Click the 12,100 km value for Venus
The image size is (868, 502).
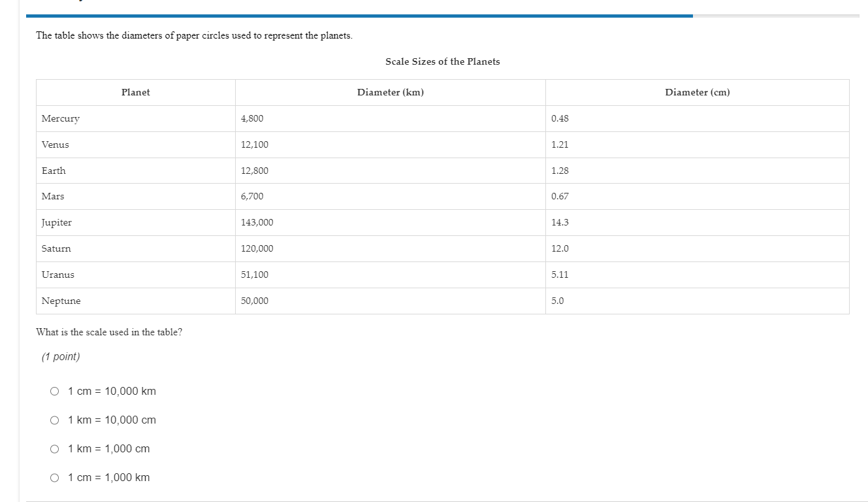pyautogui.click(x=255, y=144)
